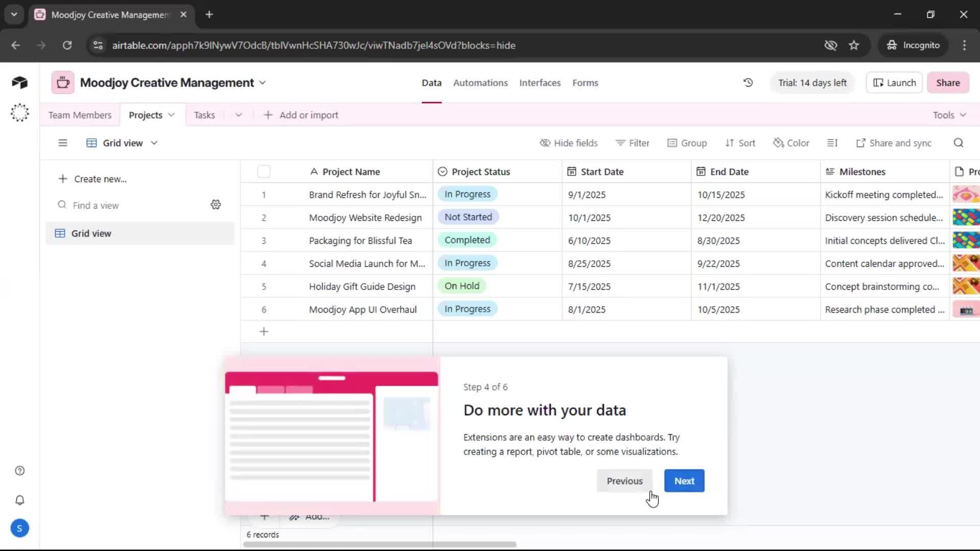
Task: Expand the tables list chevron after Tasks
Action: click(238, 115)
